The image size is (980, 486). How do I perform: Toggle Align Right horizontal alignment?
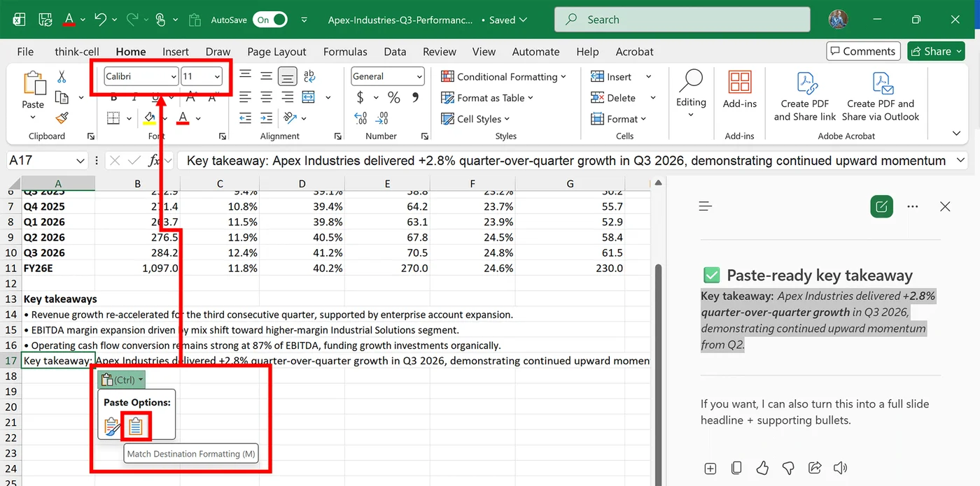[x=287, y=97]
